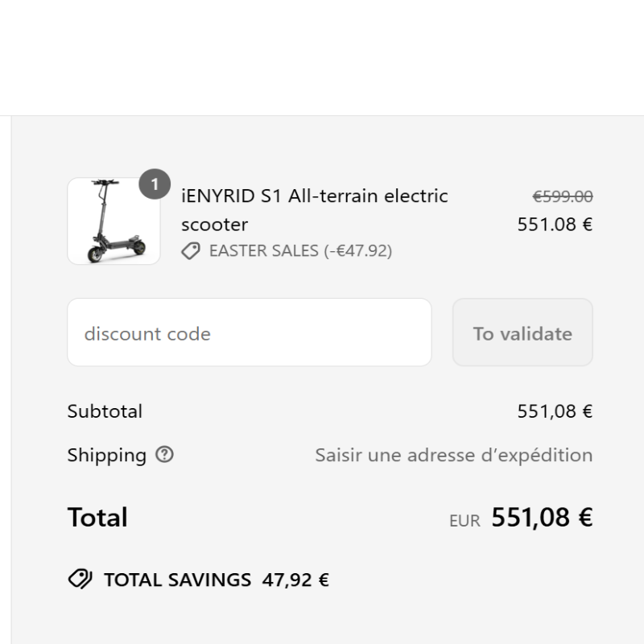Click the struck-through €599.00 original price
Screen dimensions: 644x644
pos(563,196)
